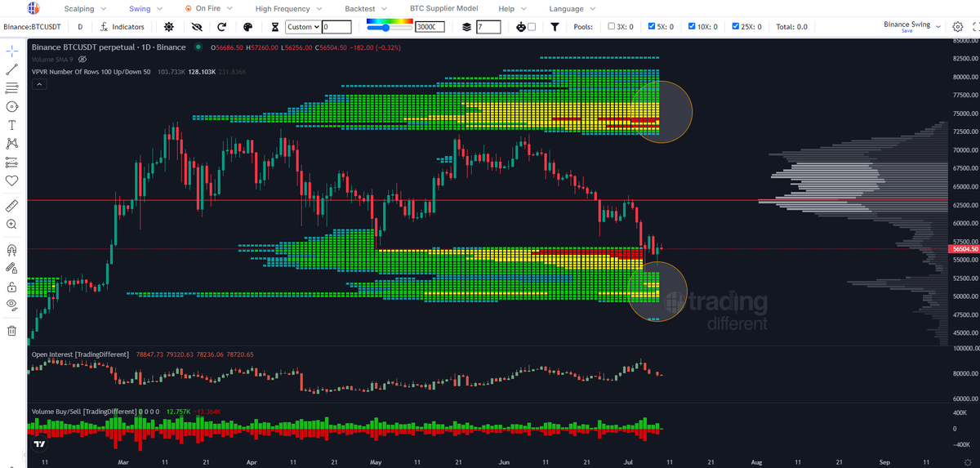Screen dimensions: 980x468
Task: Click the refresh arrow icon in toolbar
Action: click(x=222, y=27)
